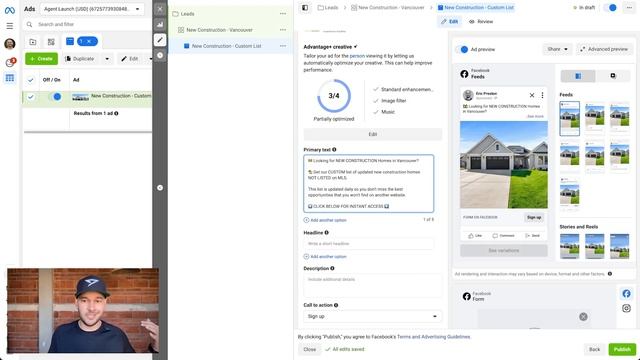Open the Leads campaign more options menu

tap(283, 14)
